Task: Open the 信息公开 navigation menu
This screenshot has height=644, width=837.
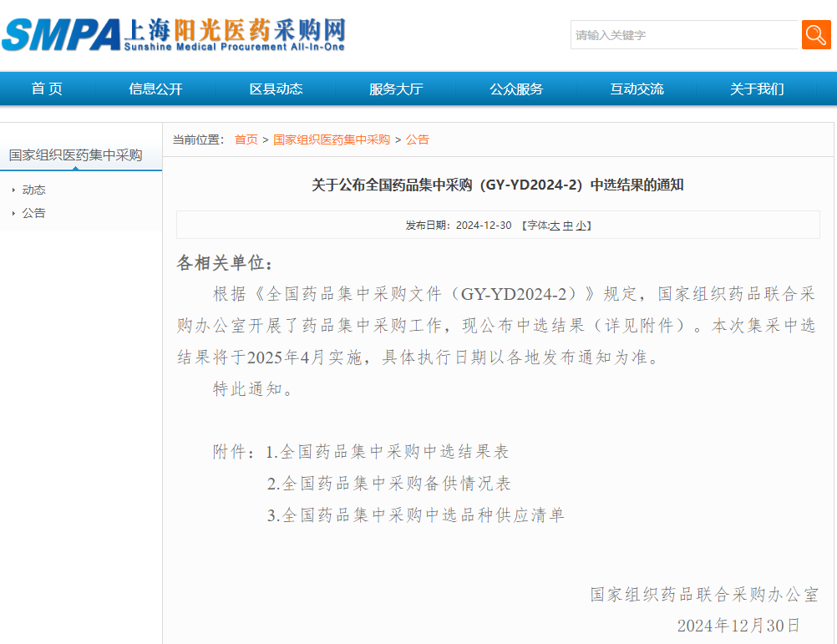Action: (x=155, y=89)
